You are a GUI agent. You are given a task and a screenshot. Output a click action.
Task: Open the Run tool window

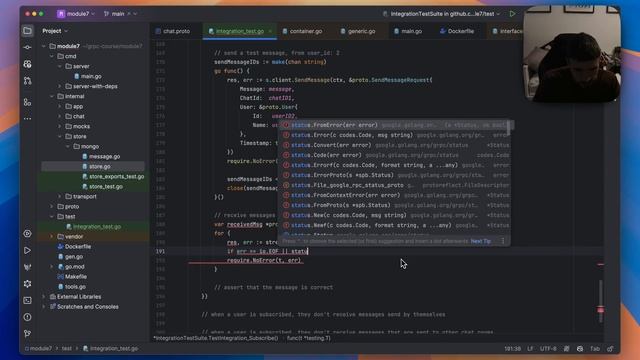point(27,250)
